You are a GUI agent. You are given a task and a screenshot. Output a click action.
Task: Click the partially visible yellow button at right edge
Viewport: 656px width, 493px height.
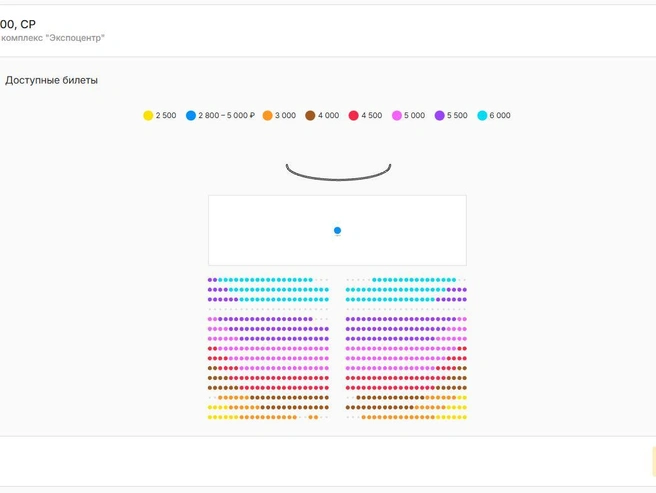654,461
